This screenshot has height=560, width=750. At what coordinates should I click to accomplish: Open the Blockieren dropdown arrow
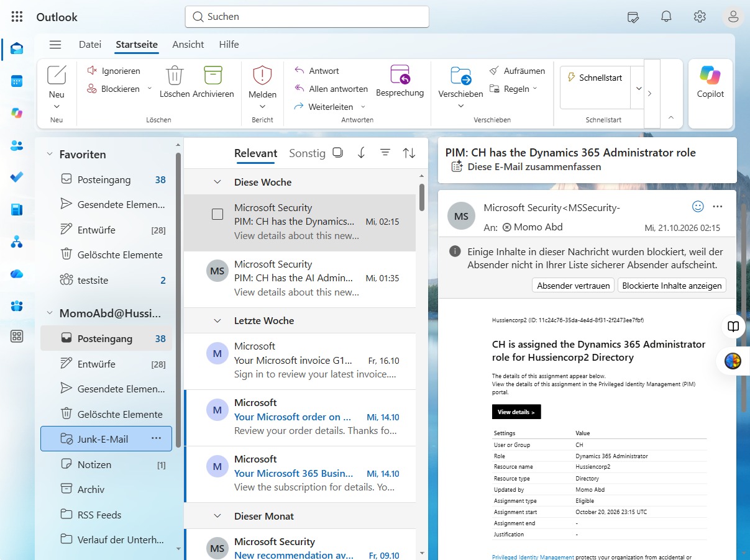[149, 89]
